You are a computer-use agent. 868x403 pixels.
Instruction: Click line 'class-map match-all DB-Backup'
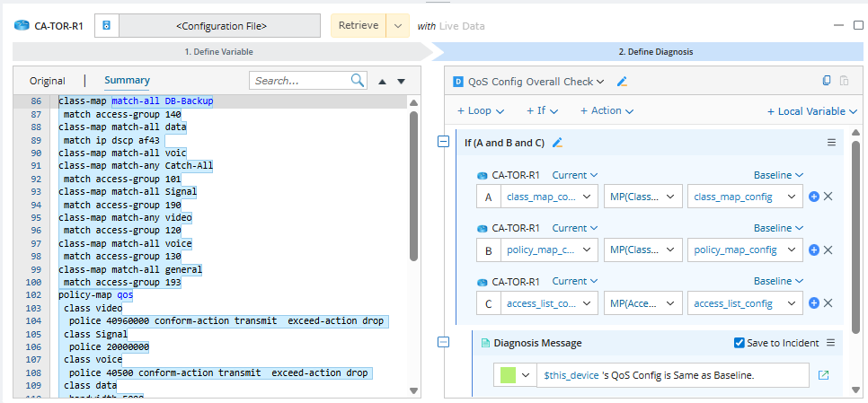point(136,101)
